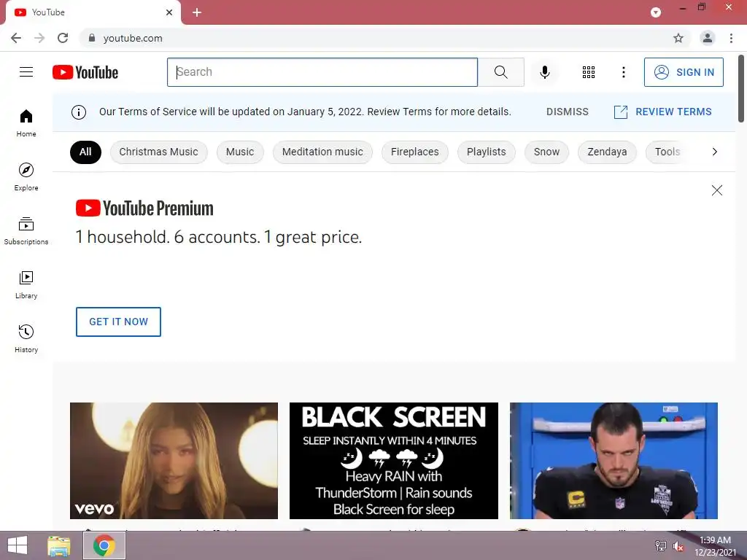Bookmark this page with star icon
747x560 pixels.
pos(678,38)
